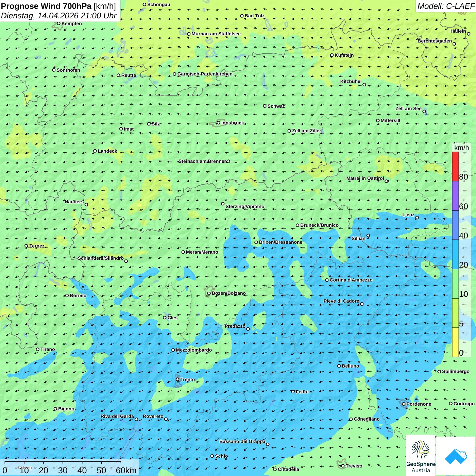Click the 'Zernez' label
The image size is (476, 476).
tap(37, 246)
